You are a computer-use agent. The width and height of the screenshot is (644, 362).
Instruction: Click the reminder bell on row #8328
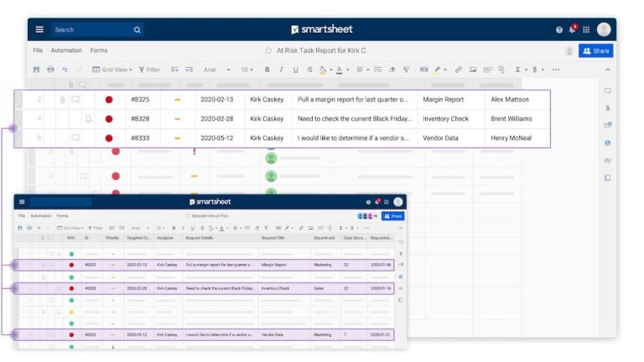coord(88,119)
